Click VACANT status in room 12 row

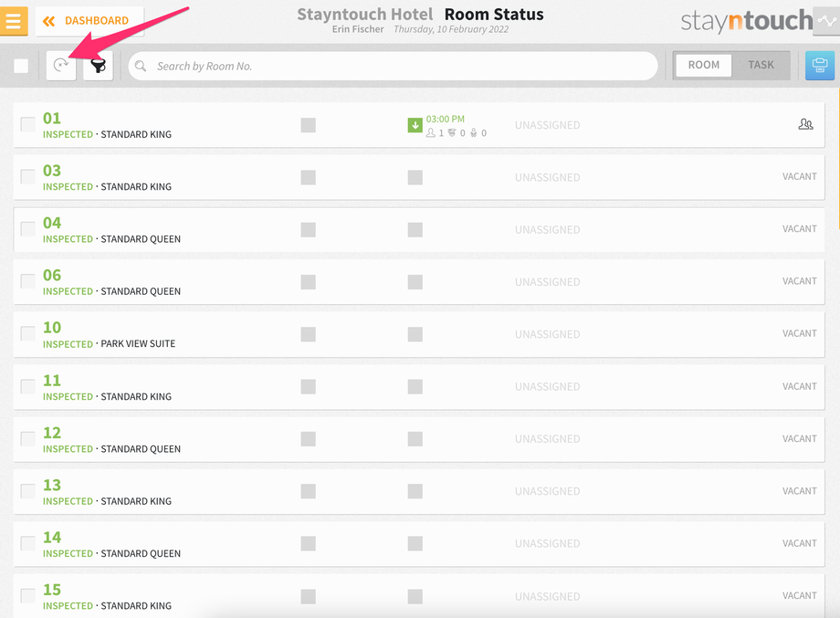tap(799, 438)
